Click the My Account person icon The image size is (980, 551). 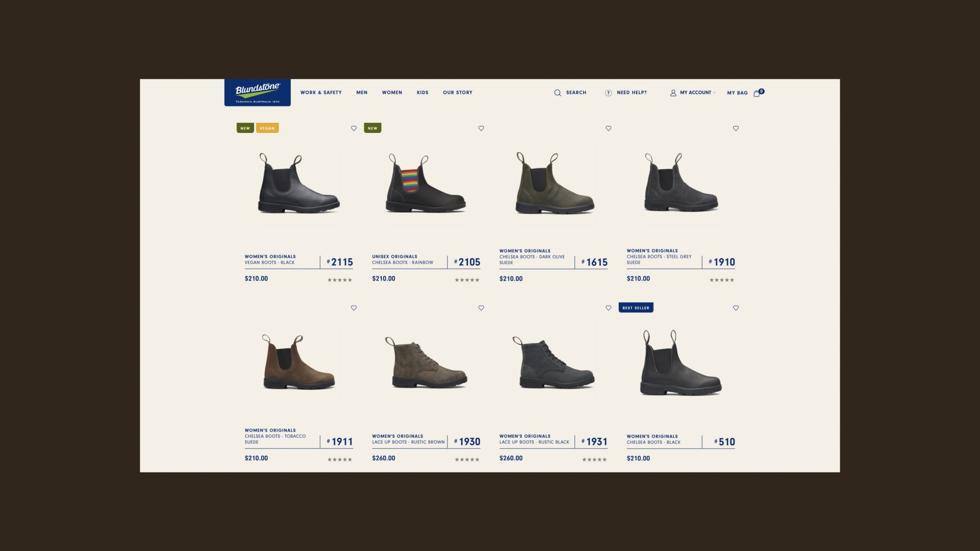click(673, 93)
